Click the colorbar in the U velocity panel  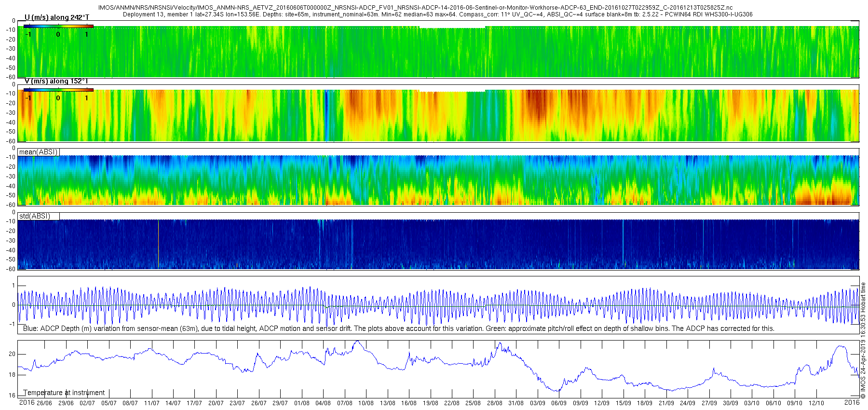tap(58, 26)
